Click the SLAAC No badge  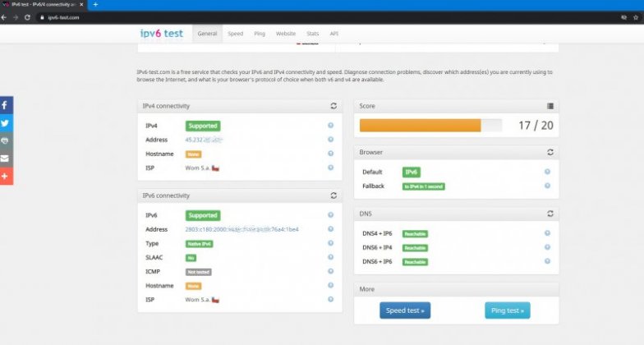tap(191, 258)
